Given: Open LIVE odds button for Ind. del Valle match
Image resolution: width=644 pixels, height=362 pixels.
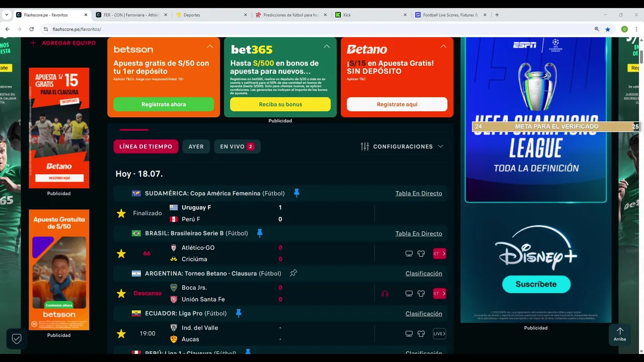Looking at the screenshot, I should pos(439,333).
